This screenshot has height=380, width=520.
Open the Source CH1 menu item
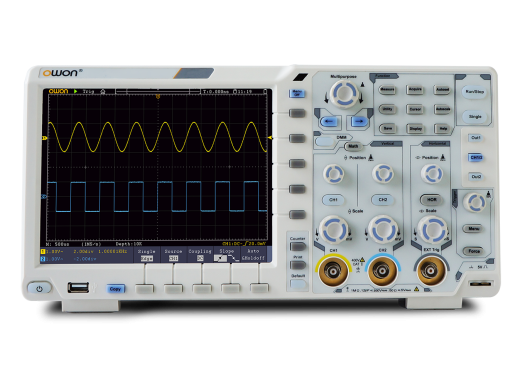(173, 255)
